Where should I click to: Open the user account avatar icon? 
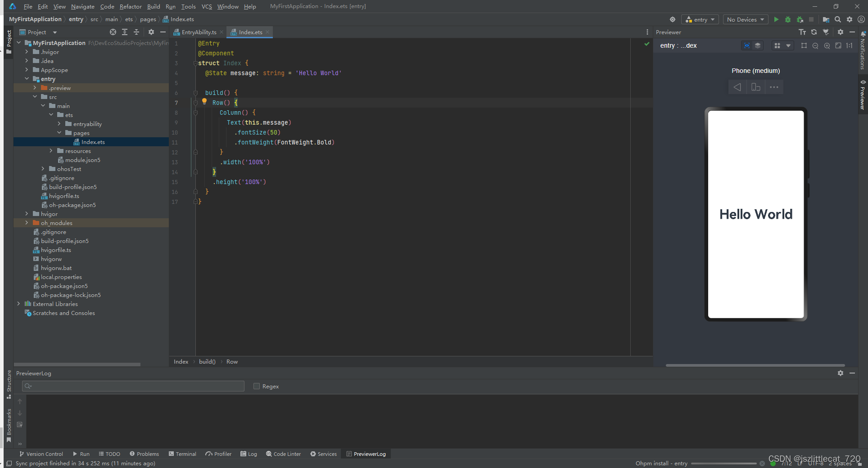(x=861, y=19)
